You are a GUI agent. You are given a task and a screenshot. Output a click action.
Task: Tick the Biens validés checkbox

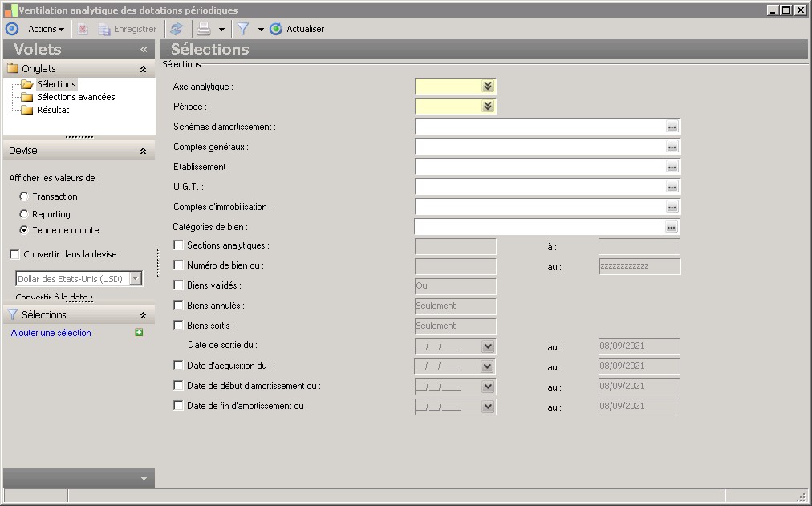[x=178, y=285]
